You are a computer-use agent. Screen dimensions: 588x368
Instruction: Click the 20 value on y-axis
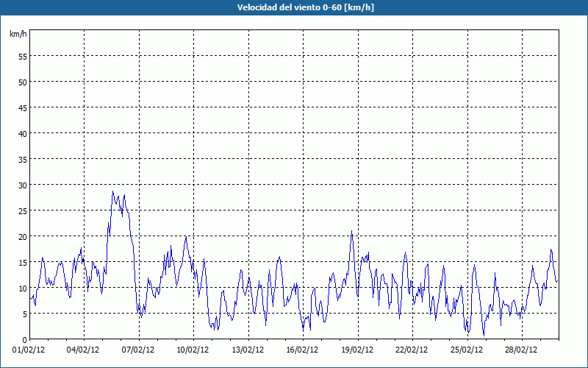tap(22, 237)
